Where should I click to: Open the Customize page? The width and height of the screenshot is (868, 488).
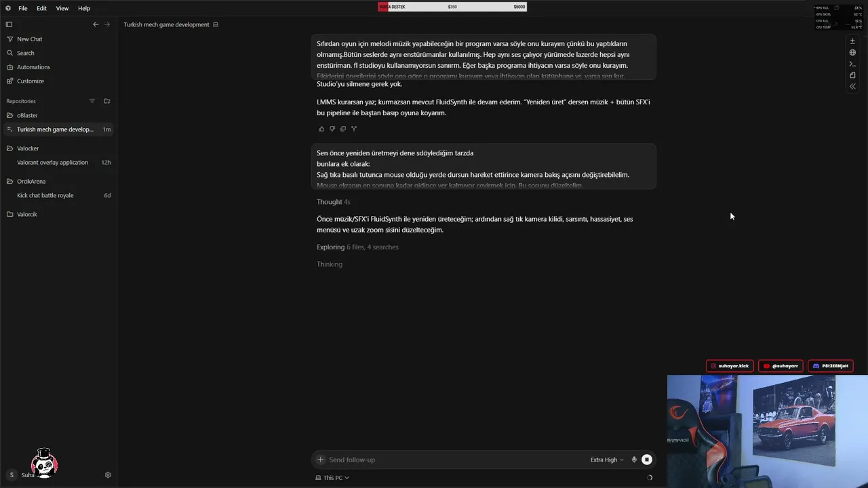click(57, 81)
